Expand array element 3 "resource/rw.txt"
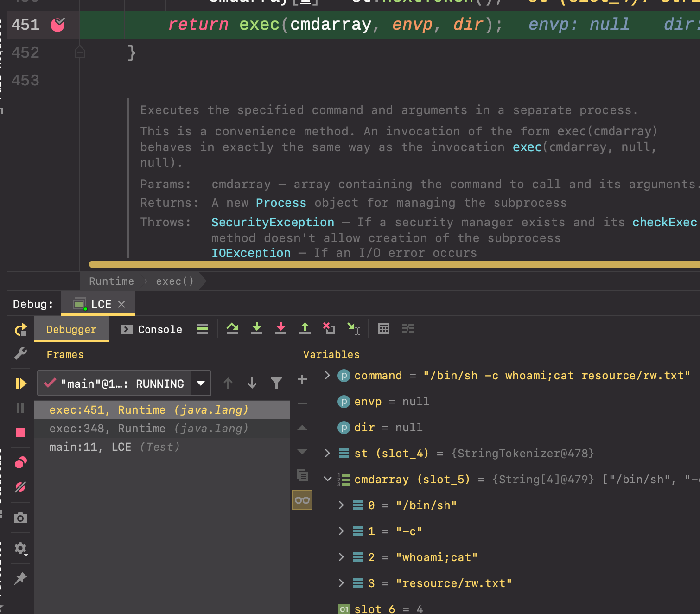Viewport: 700px width, 614px height. pos(342,583)
